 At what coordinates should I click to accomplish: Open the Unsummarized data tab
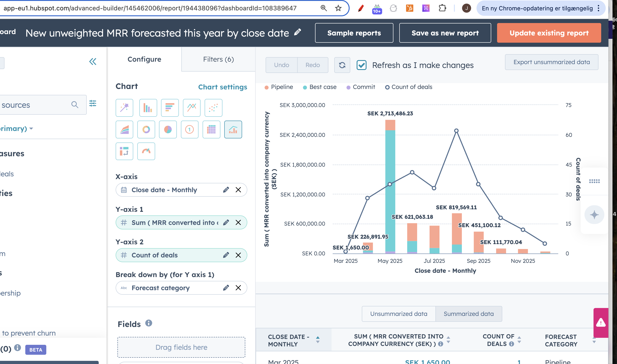[x=398, y=314]
